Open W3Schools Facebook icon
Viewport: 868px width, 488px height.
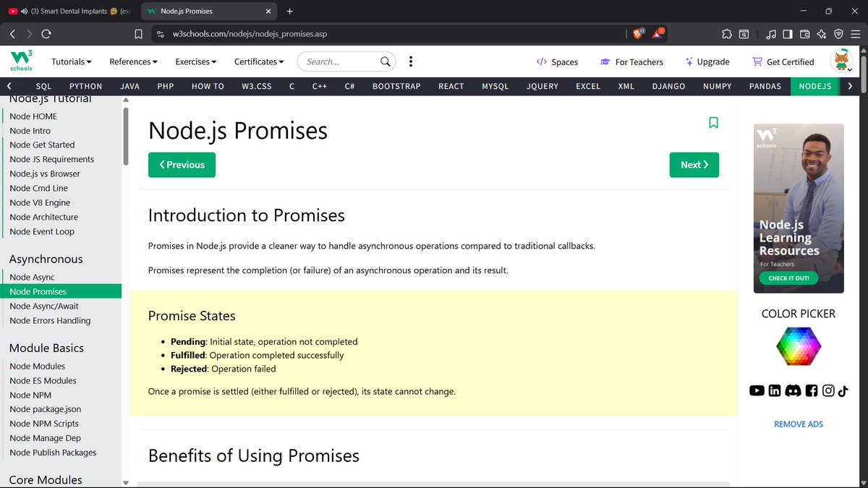click(811, 390)
